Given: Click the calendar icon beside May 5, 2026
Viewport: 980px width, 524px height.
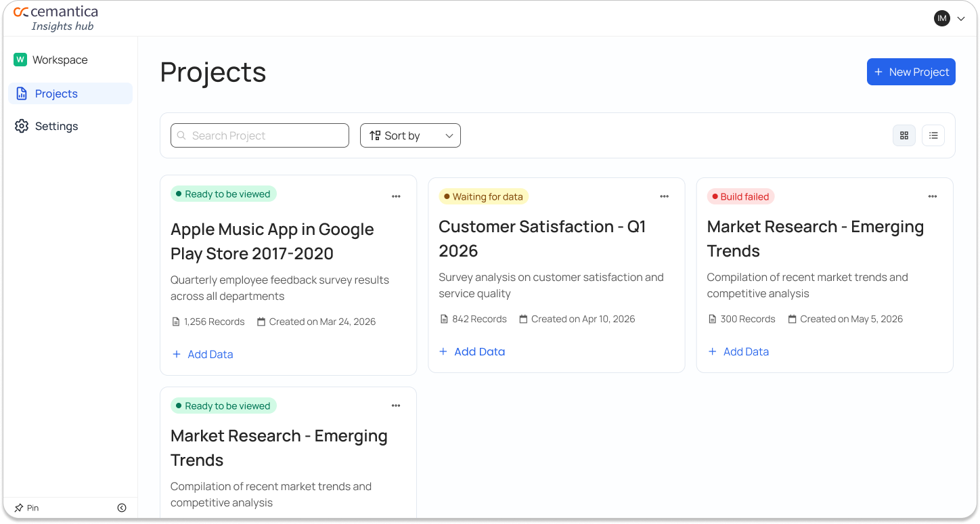Looking at the screenshot, I should [x=792, y=319].
